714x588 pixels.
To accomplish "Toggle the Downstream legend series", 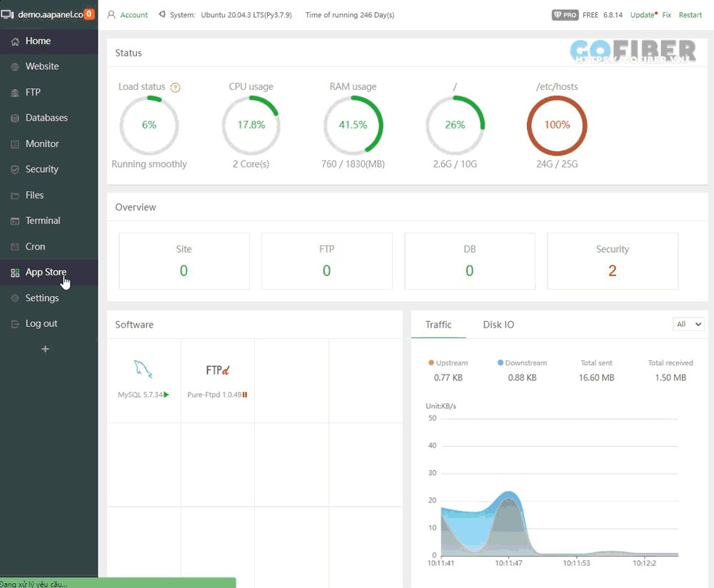I will [x=521, y=363].
